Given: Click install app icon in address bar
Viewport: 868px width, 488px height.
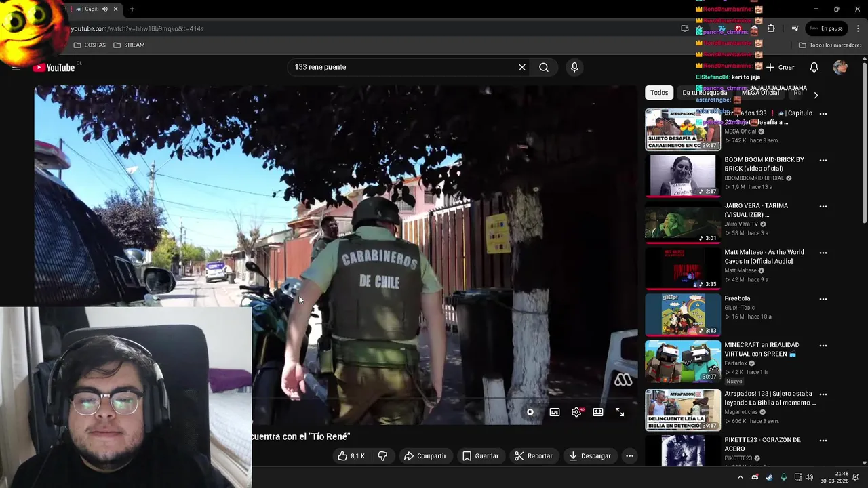Looking at the screenshot, I should pyautogui.click(x=685, y=28).
